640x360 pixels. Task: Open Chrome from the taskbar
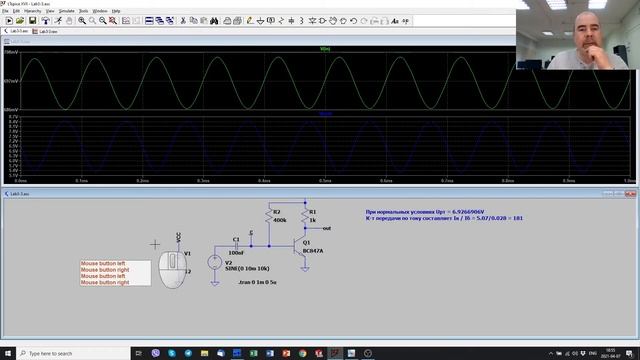302,353
